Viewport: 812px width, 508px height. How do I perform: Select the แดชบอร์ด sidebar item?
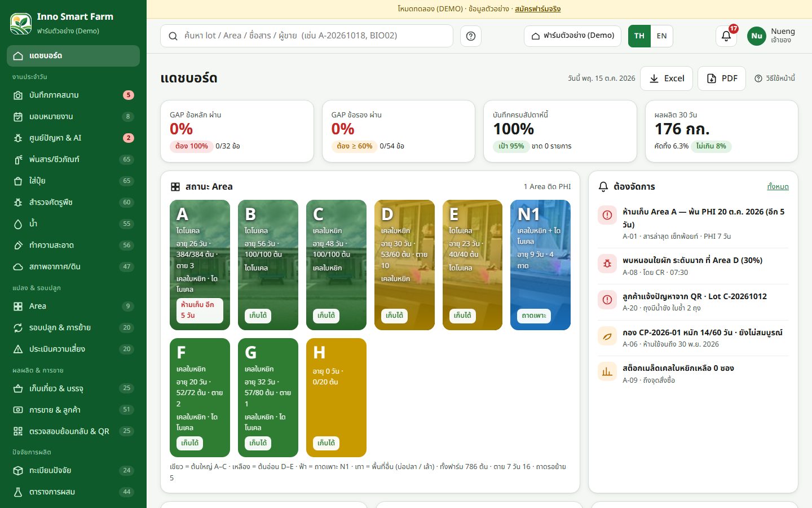coord(73,56)
